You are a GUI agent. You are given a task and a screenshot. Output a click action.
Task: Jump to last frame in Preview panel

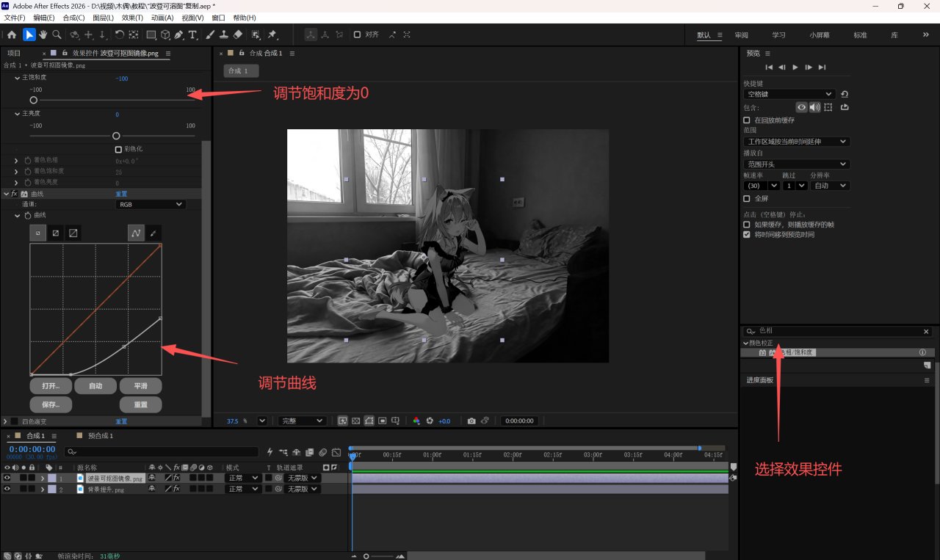[822, 68]
